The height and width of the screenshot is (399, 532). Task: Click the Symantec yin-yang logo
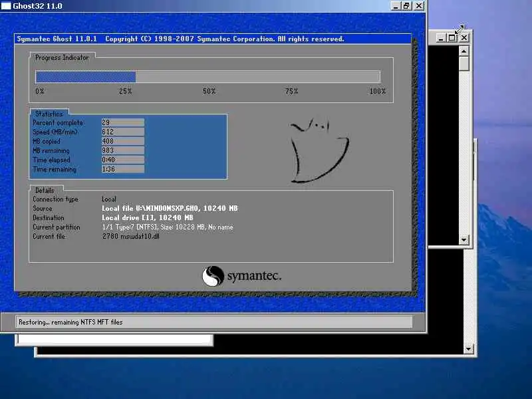[x=213, y=276]
